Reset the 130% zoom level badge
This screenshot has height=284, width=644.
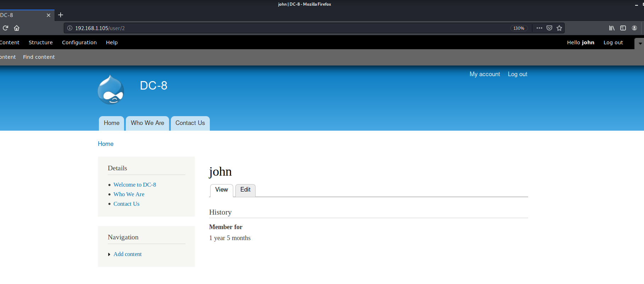pyautogui.click(x=519, y=28)
